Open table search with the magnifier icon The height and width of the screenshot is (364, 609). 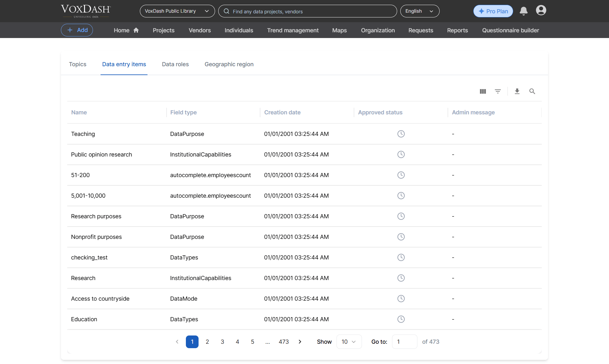tap(532, 92)
